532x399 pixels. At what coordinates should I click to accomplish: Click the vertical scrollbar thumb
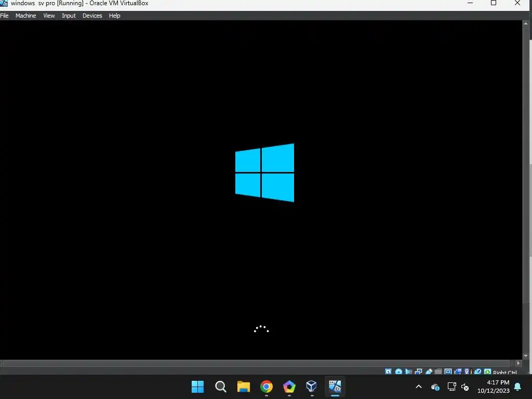[526, 165]
